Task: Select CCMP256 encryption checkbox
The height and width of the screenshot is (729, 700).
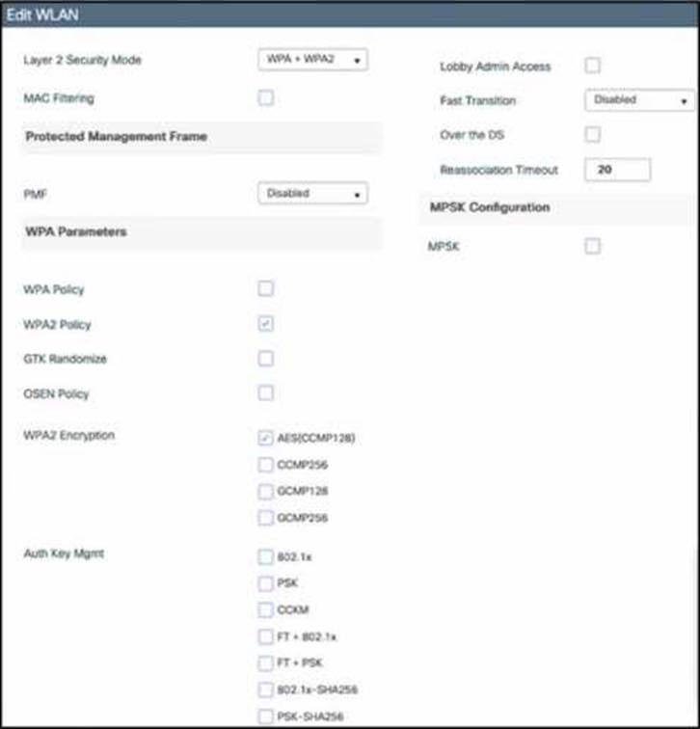Action: (x=266, y=465)
